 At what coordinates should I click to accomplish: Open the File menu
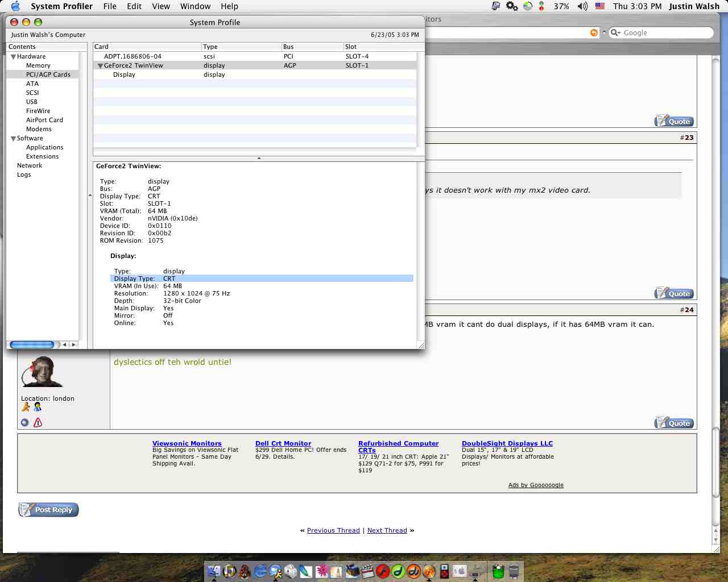click(110, 6)
